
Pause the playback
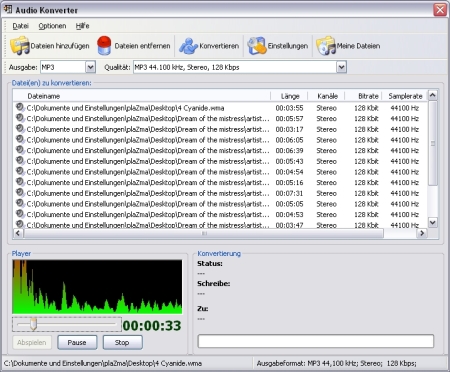click(77, 342)
